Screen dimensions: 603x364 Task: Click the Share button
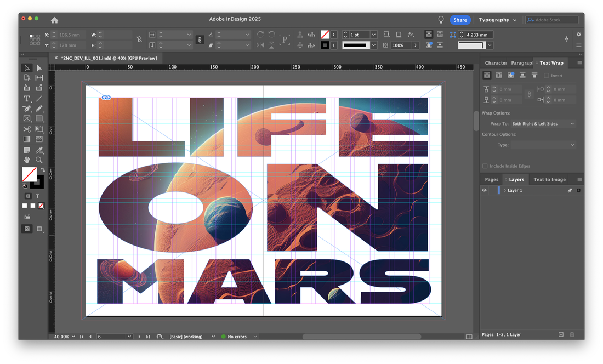460,20
